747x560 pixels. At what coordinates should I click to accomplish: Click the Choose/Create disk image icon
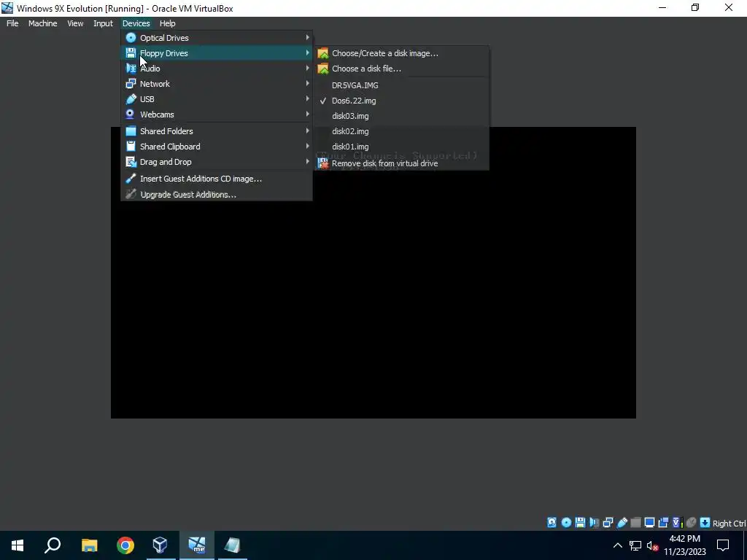[323, 53]
